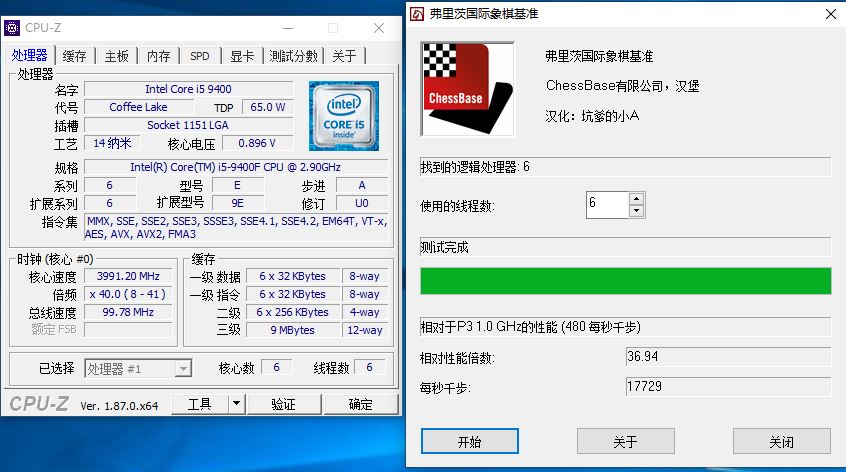
Task: Click the 14 纳米 process field
Action: (112, 143)
